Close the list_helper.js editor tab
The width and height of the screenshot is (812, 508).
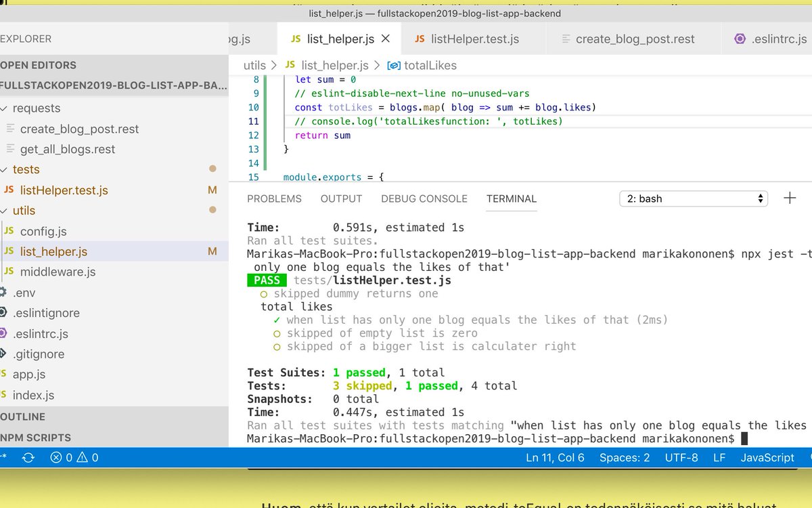[x=386, y=39]
